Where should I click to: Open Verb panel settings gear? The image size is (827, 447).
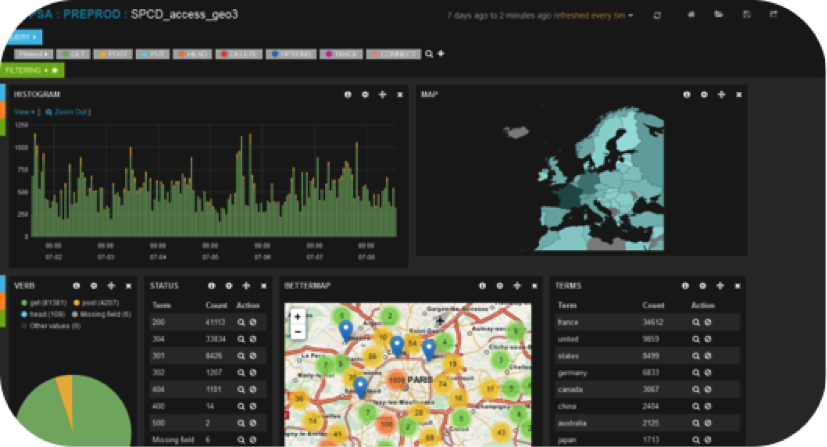[x=94, y=286]
